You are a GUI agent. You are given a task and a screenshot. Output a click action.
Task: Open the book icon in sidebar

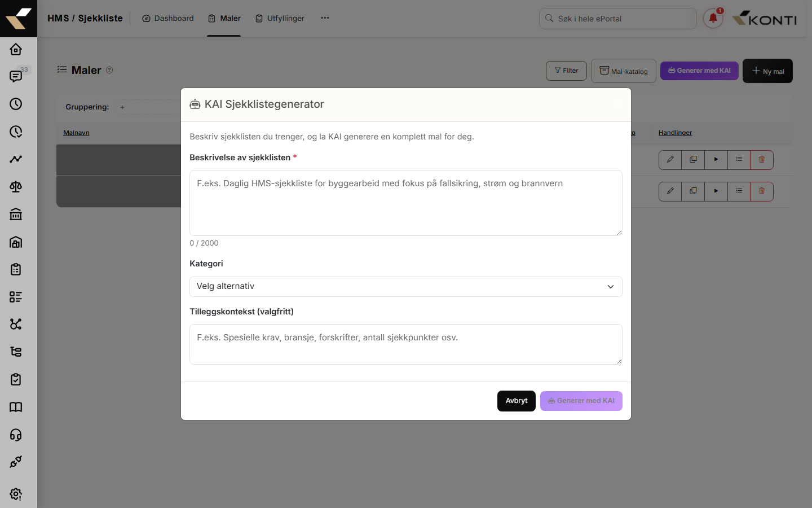pos(16,407)
